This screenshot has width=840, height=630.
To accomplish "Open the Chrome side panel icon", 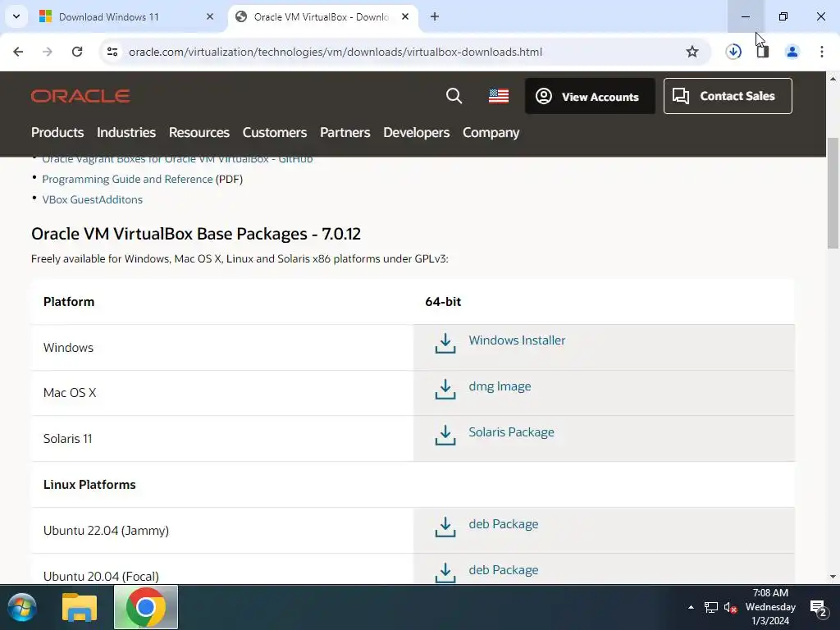I will pos(763,52).
